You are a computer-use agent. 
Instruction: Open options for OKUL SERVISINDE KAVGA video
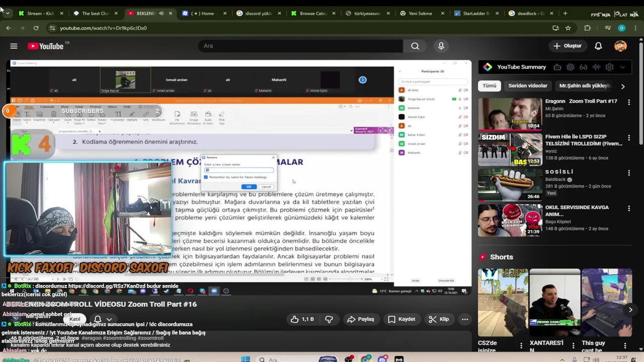click(629, 209)
